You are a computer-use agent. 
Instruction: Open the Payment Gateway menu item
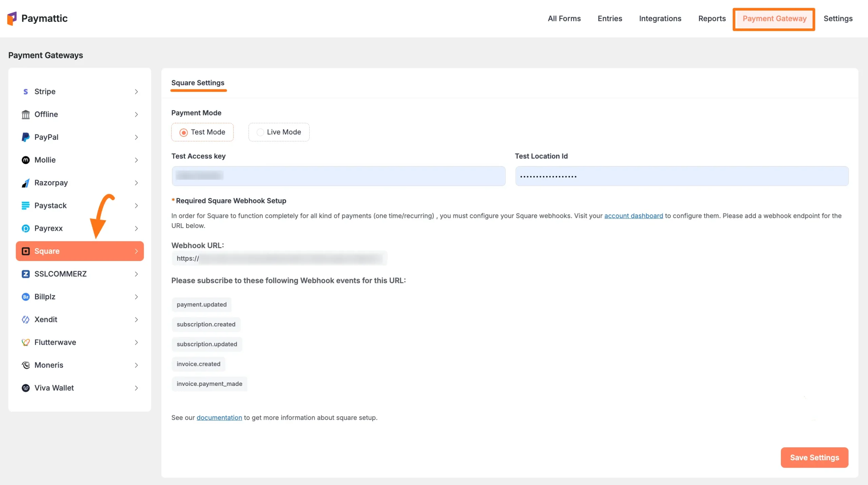pyautogui.click(x=774, y=19)
